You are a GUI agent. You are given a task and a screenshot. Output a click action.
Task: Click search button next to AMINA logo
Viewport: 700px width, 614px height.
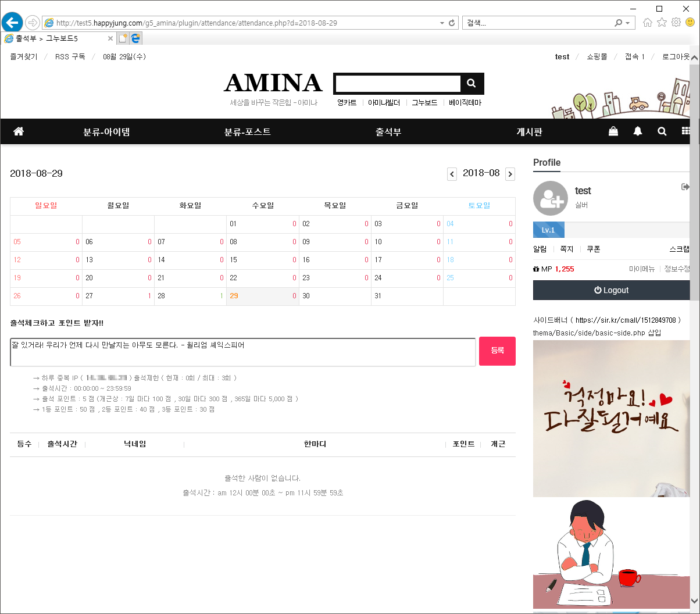click(472, 83)
